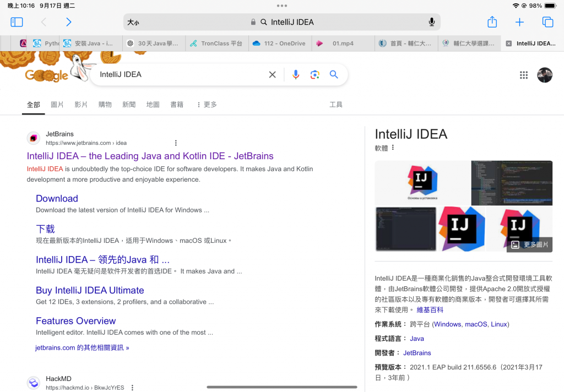The image size is (564, 392).
Task: Tap the three-dot multitasking control
Action: 282,6
